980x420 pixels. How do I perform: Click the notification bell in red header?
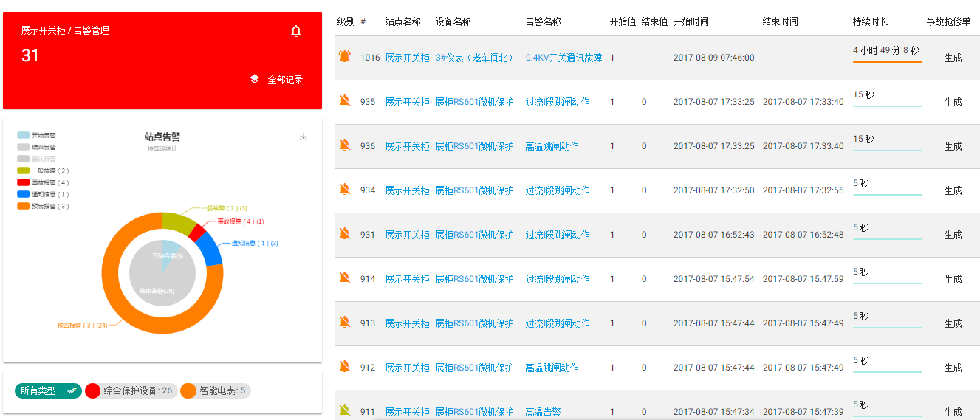click(296, 31)
